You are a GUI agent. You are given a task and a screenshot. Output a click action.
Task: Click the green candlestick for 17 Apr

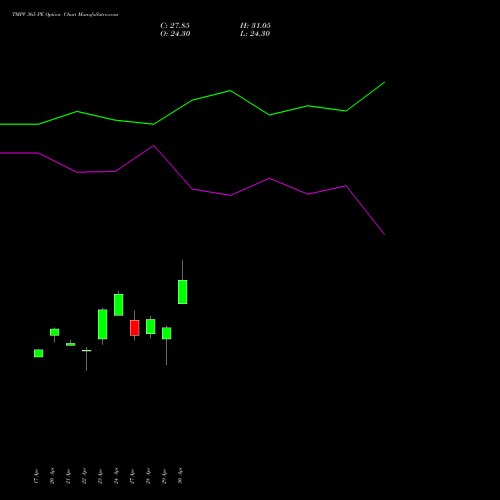click(39, 353)
